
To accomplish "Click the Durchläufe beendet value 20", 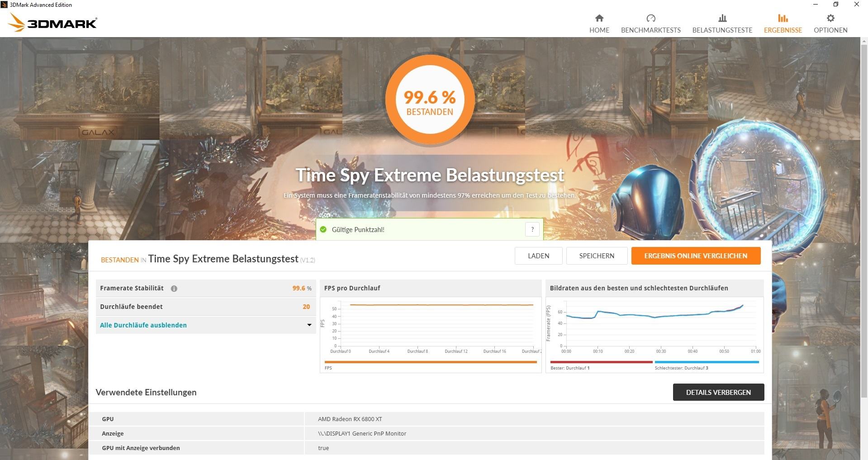I will (306, 306).
